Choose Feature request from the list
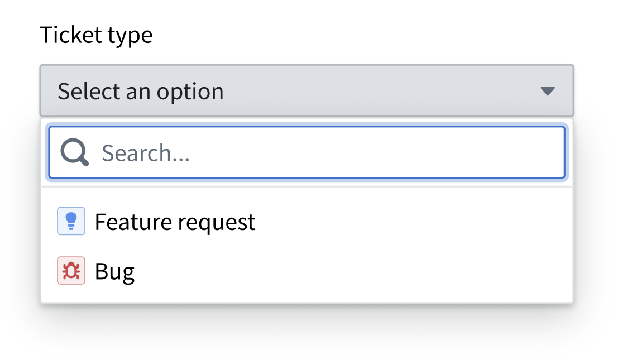632x364 pixels. [x=175, y=221]
